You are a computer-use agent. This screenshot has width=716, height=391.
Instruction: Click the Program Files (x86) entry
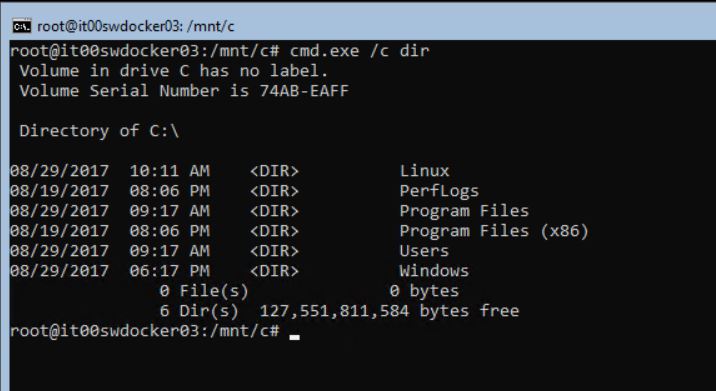pos(494,231)
